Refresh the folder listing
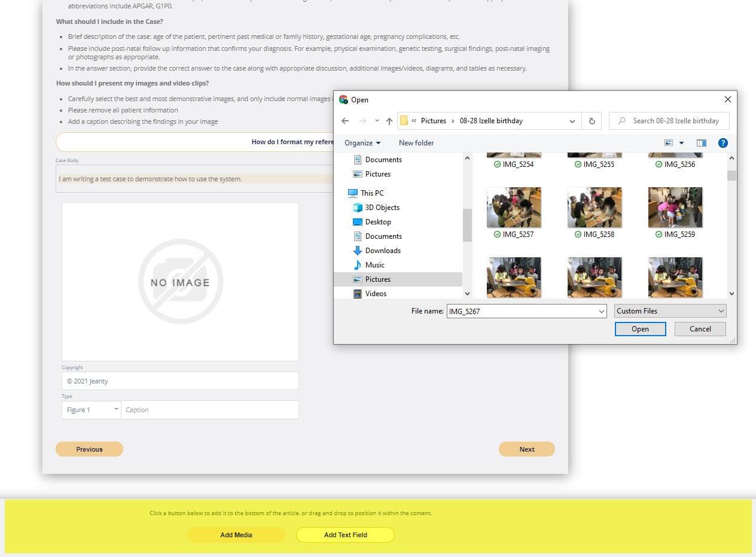 (592, 121)
